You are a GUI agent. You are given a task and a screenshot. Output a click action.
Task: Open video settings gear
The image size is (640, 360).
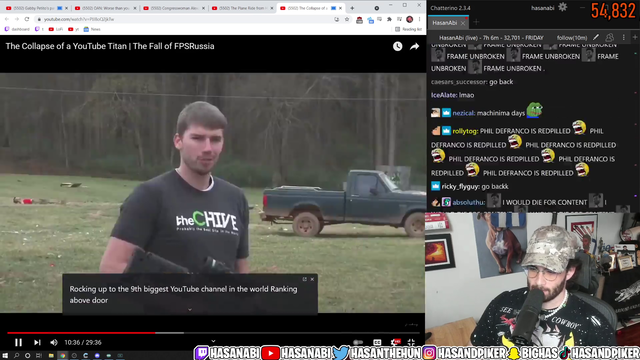pyautogui.click(x=395, y=342)
